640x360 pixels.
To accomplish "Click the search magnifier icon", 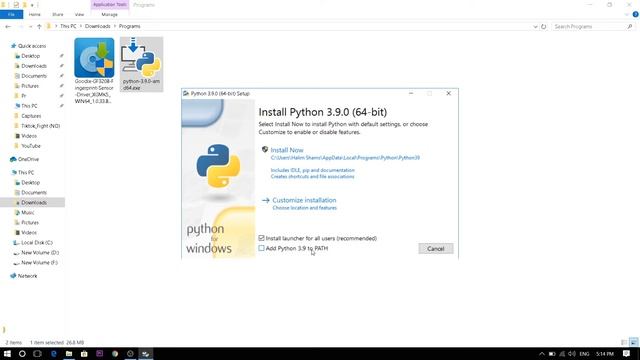I will click(x=629, y=26).
